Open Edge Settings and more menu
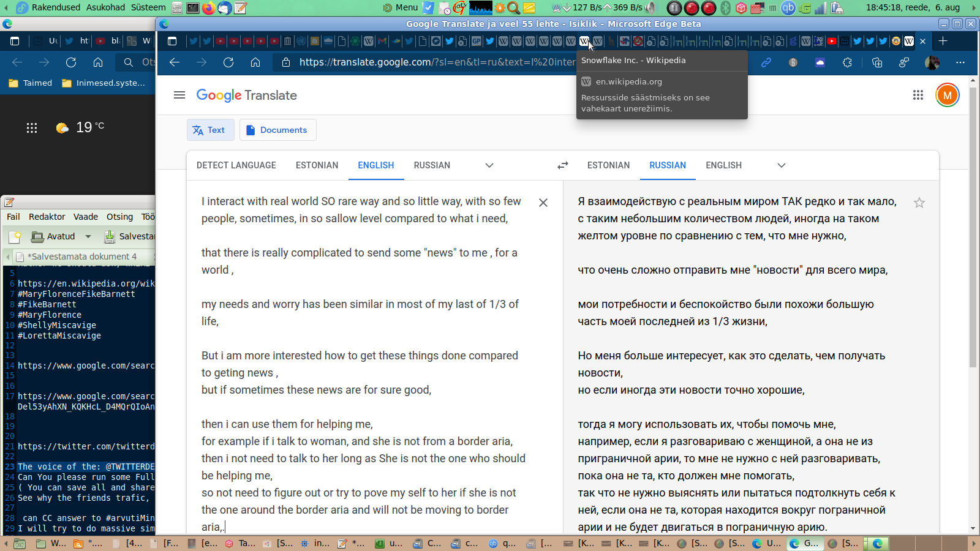This screenshot has height=551, width=980. click(960, 62)
